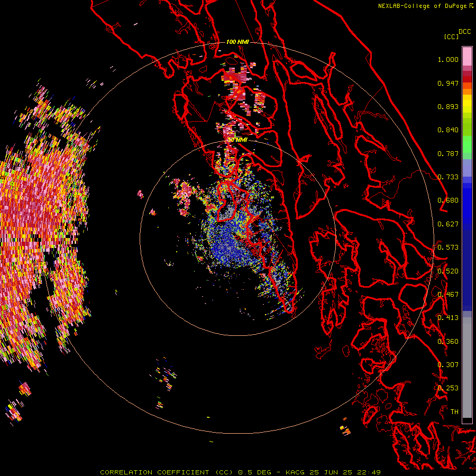Click the TH threshold label
The height and width of the screenshot is (476, 476).
tap(454, 412)
